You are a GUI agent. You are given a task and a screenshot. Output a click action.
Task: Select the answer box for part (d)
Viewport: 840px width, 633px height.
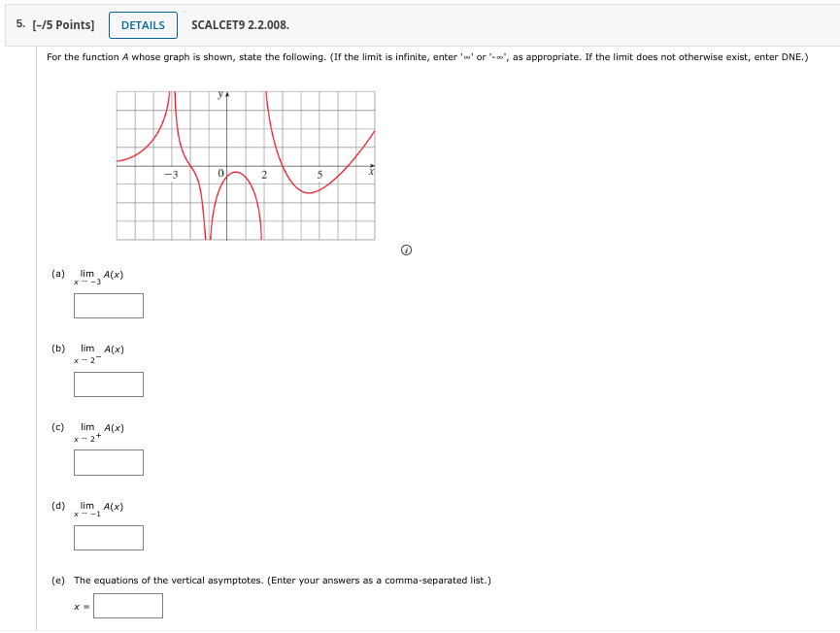pos(108,537)
